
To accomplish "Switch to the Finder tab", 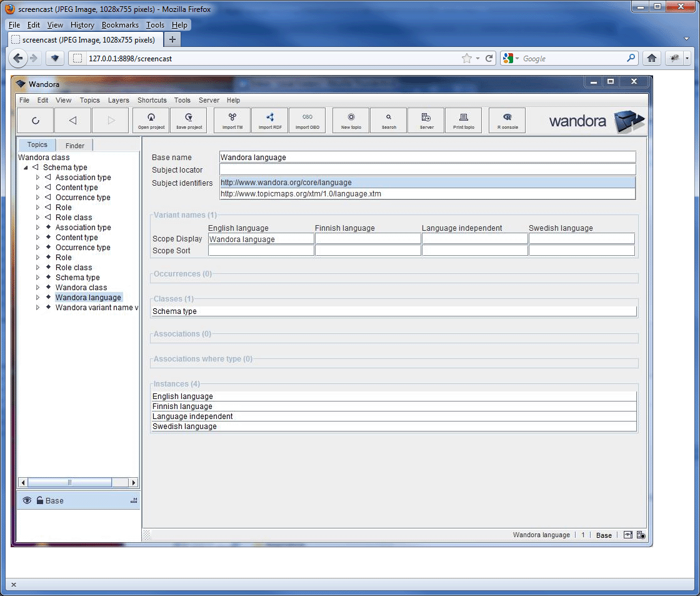I will [x=74, y=144].
